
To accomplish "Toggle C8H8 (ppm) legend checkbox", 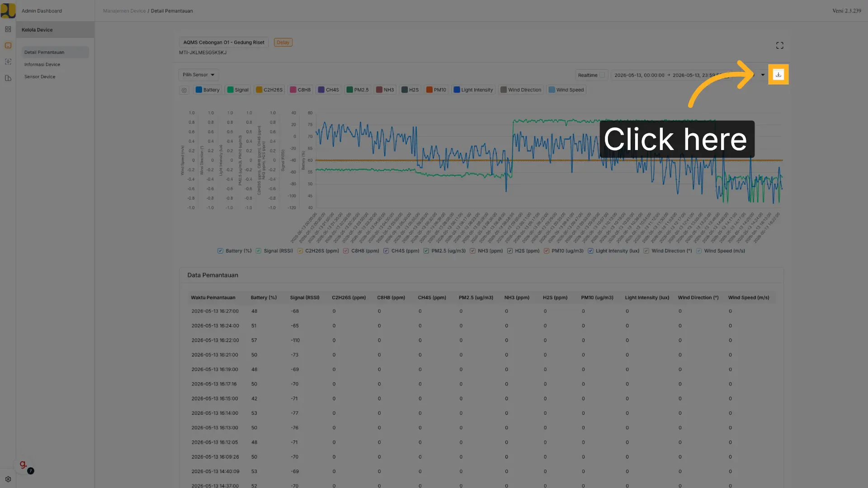I will coord(346,251).
